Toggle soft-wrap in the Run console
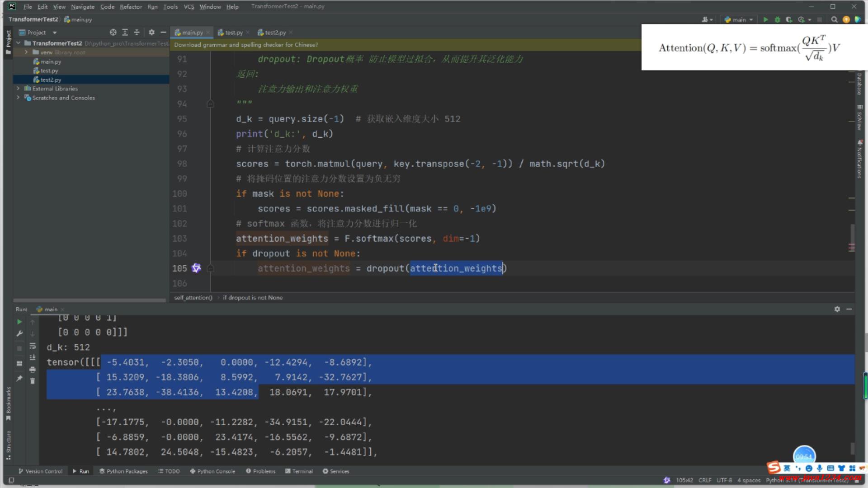 pos(33,346)
